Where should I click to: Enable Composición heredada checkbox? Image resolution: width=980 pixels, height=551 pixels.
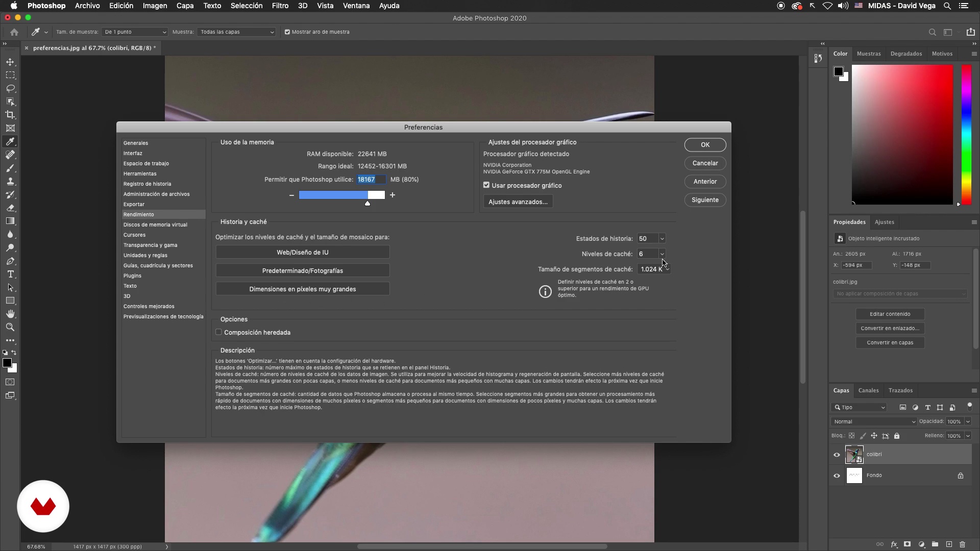(218, 332)
